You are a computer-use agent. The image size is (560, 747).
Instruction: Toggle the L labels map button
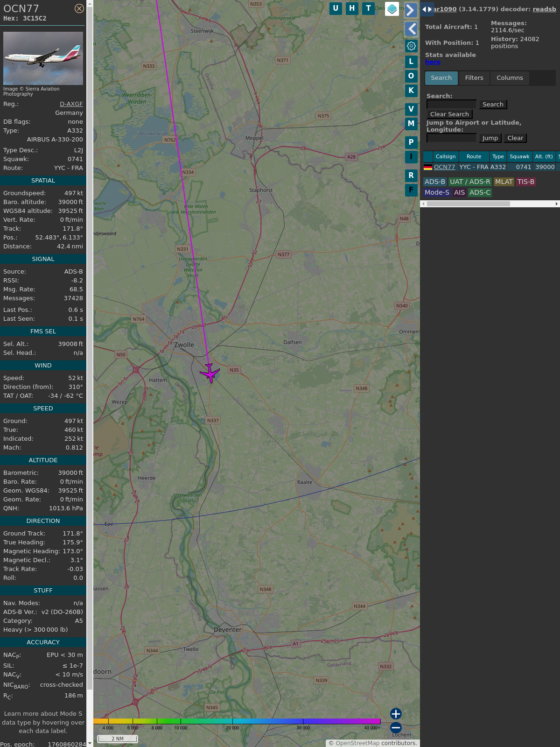point(411,62)
